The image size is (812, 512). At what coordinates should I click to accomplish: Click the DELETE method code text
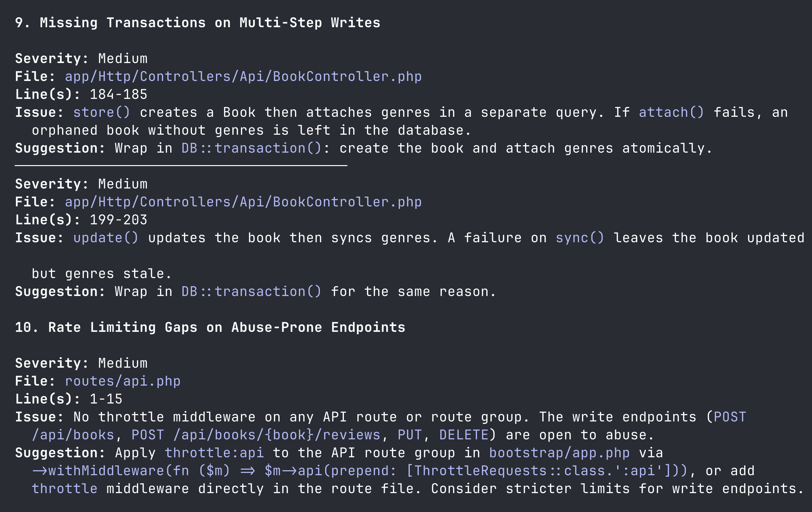click(464, 435)
